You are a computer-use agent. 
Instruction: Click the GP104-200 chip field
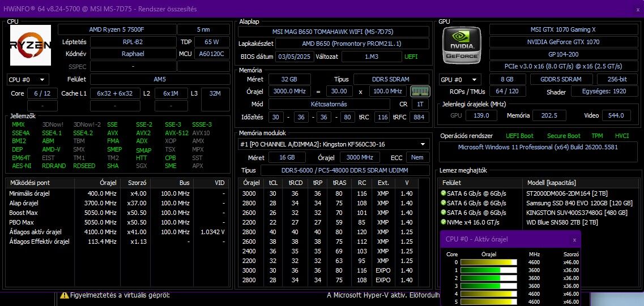[562, 54]
